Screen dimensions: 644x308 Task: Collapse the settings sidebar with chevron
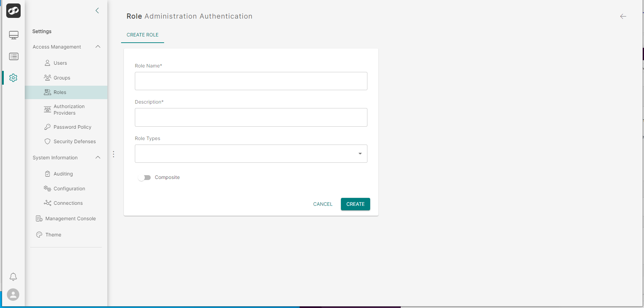(x=97, y=11)
